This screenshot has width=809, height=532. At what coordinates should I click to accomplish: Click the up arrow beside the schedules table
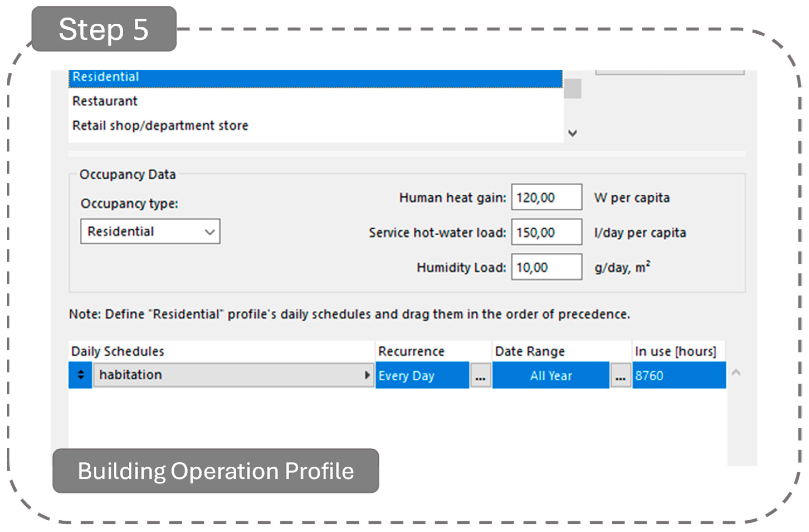pyautogui.click(x=736, y=373)
